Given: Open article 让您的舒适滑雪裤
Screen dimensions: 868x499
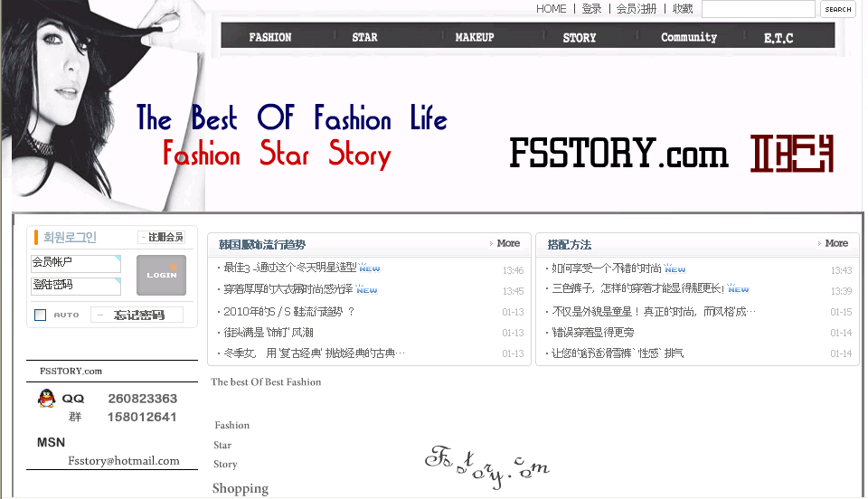Looking at the screenshot, I should pos(618,353).
